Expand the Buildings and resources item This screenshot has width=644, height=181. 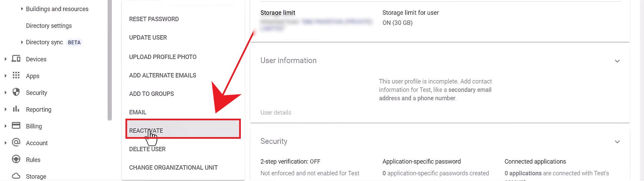tap(22, 9)
